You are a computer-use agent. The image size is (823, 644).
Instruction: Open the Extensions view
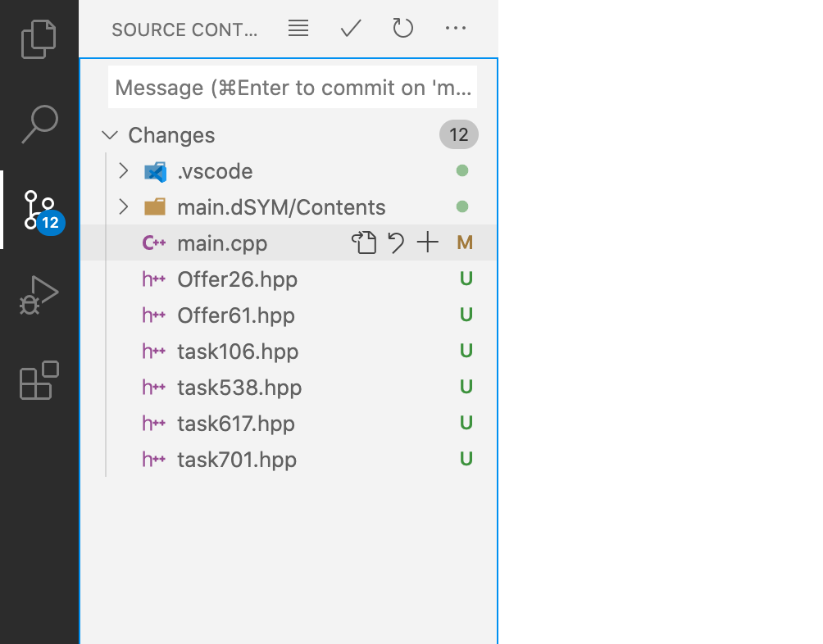point(39,380)
